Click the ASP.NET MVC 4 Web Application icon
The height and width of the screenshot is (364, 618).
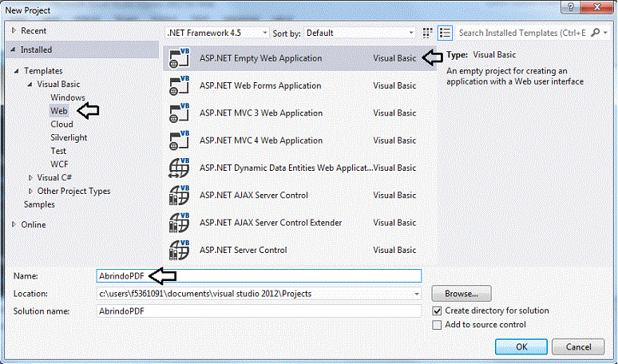[x=180, y=140]
